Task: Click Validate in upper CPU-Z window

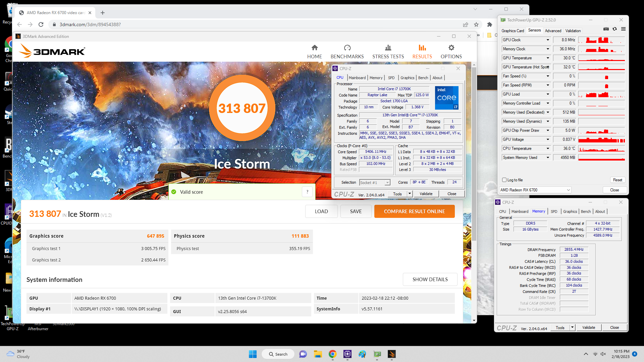Action: pyautogui.click(x=426, y=194)
